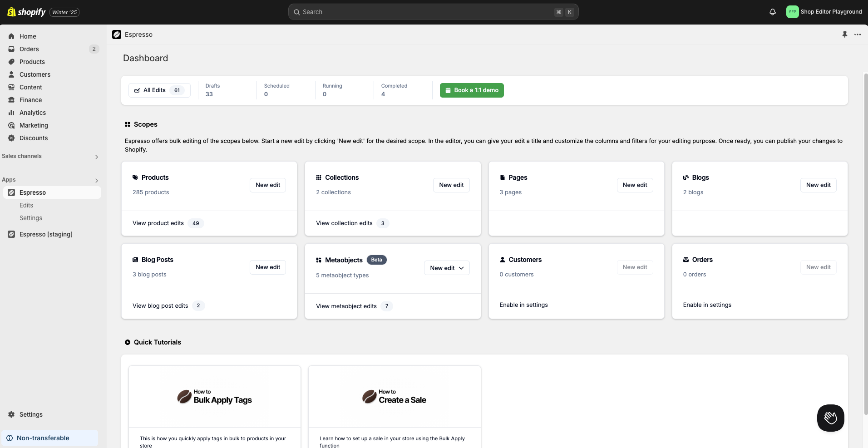Image resolution: width=868 pixels, height=448 pixels.
Task: Click the Home icon in sidebar
Action: tap(11, 36)
